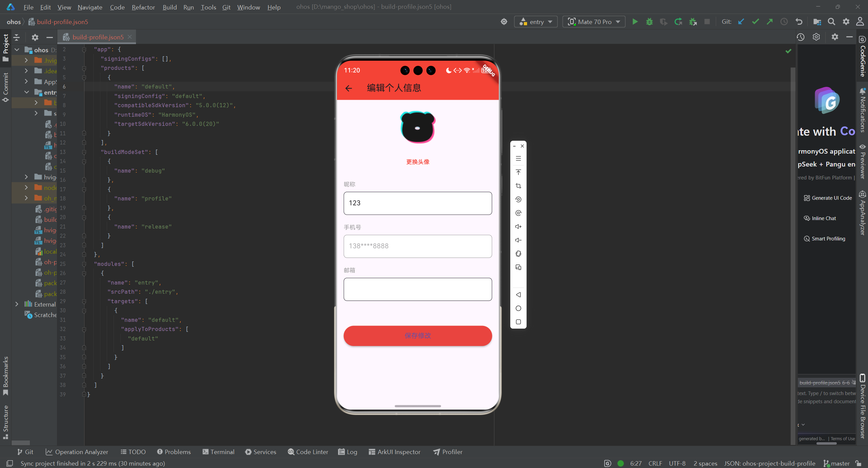This screenshot has height=468, width=868.
Task: Click the emulator volume up icon
Action: 518,227
